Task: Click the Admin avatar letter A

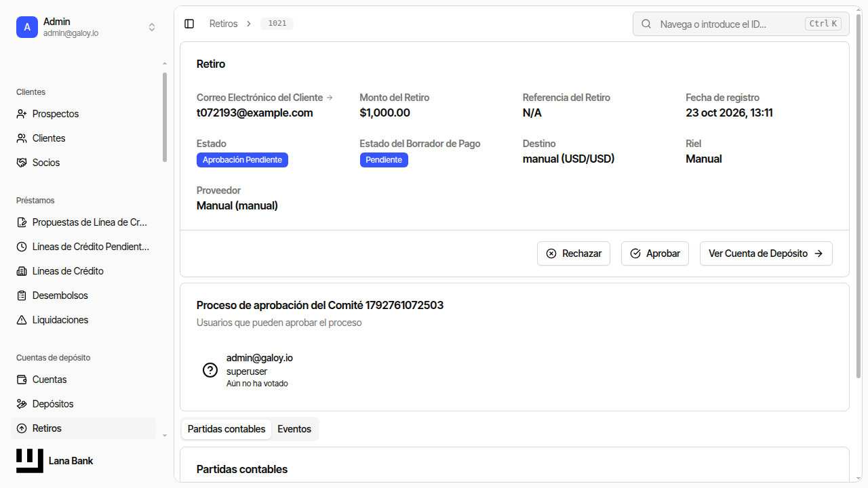Action: (x=27, y=27)
